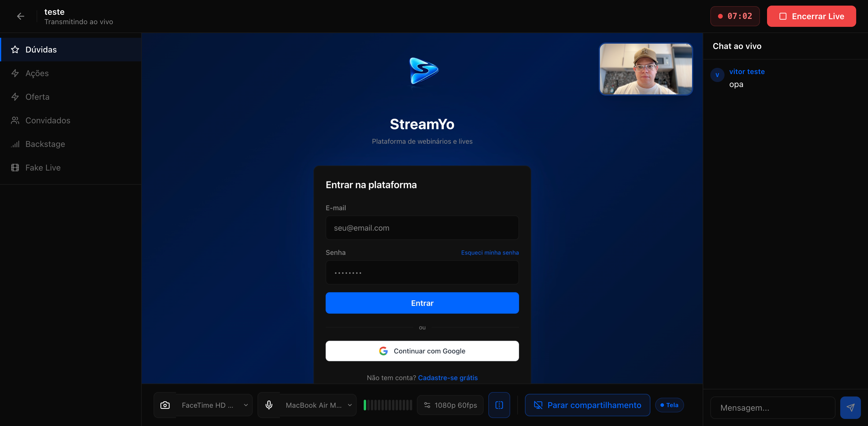Send chat message with paper plane icon
This screenshot has width=868, height=426.
tap(850, 407)
